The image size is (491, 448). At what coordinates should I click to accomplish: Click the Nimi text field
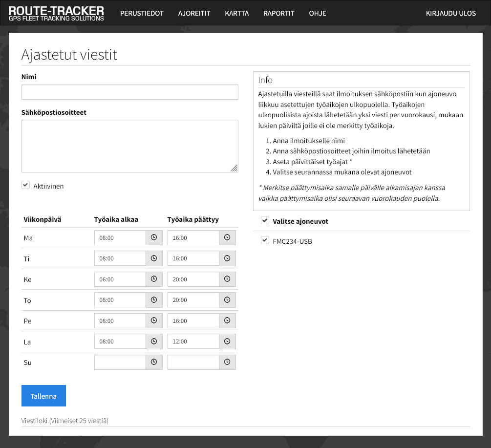129,92
